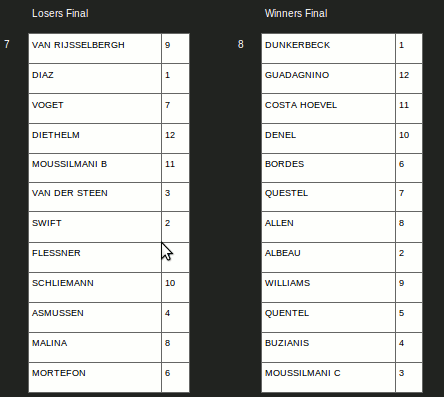Select the SWIFT name cell
The width and height of the screenshot is (444, 397).
(95, 227)
